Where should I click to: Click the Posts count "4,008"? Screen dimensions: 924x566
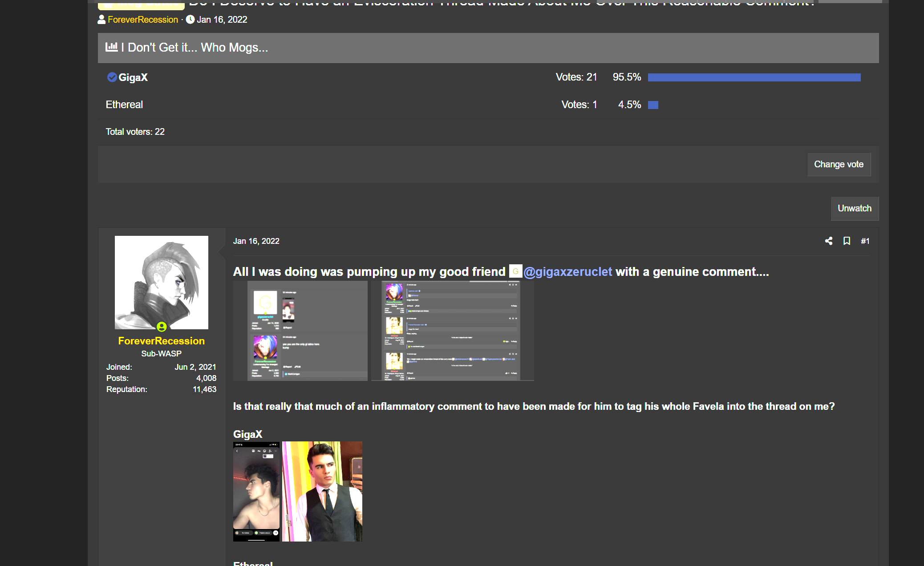click(x=207, y=378)
